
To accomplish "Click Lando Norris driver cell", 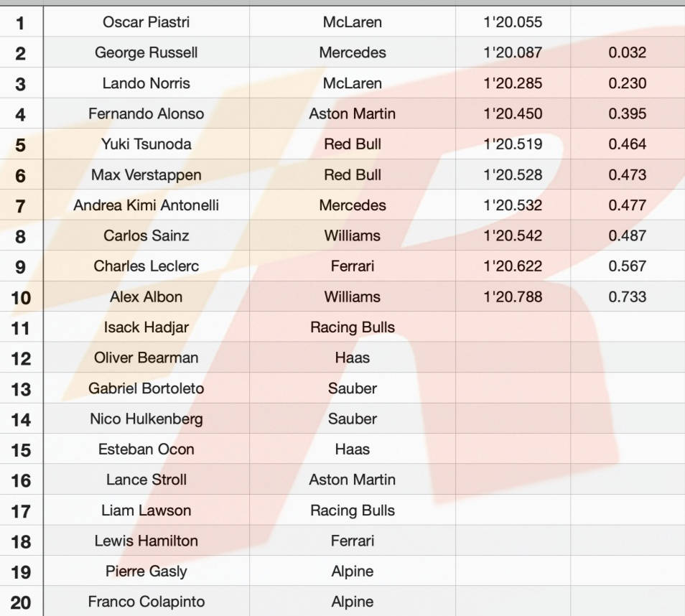I will (146, 83).
